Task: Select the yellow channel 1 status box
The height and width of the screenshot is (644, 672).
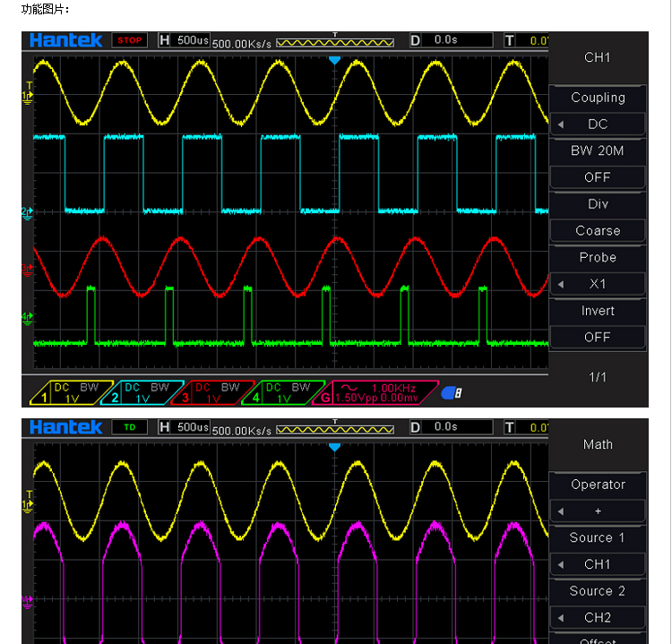Action: tap(64, 392)
